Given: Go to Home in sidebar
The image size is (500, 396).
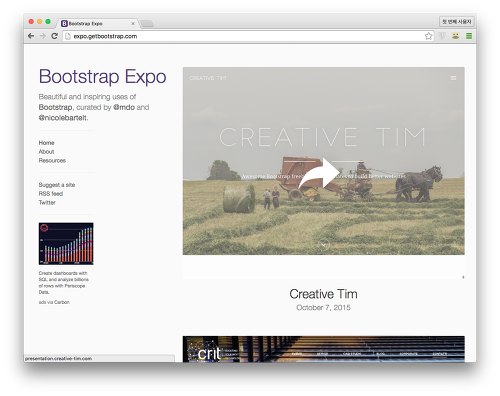Looking at the screenshot, I should [46, 143].
